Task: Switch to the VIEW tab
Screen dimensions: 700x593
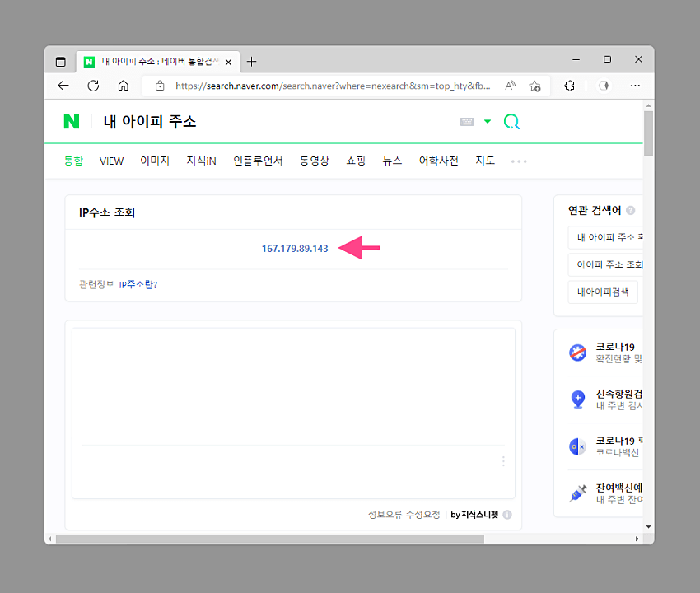Action: (111, 161)
